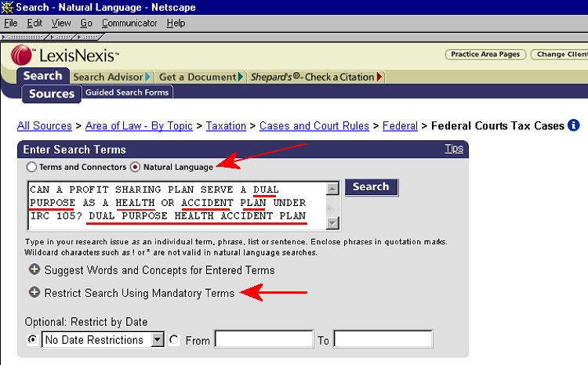588x365 pixels.
Task: Switch to Search Advisor tab
Action: pyautogui.click(x=111, y=77)
